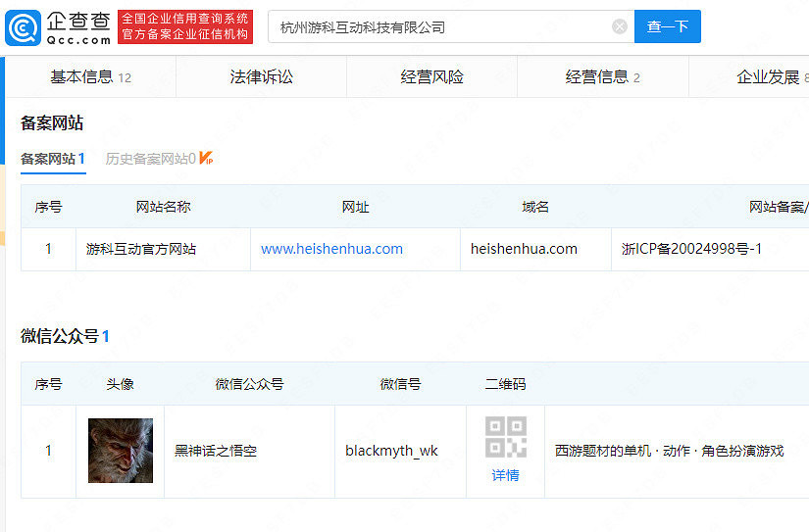This screenshot has width=809, height=532.
Task: Click the Qcc.com logo icon
Action: (24, 27)
